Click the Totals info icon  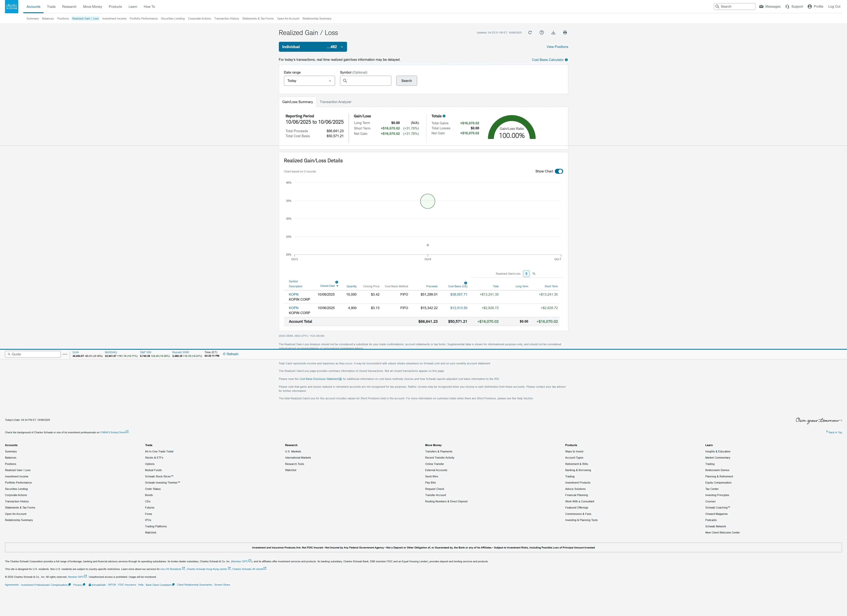pyautogui.click(x=444, y=116)
